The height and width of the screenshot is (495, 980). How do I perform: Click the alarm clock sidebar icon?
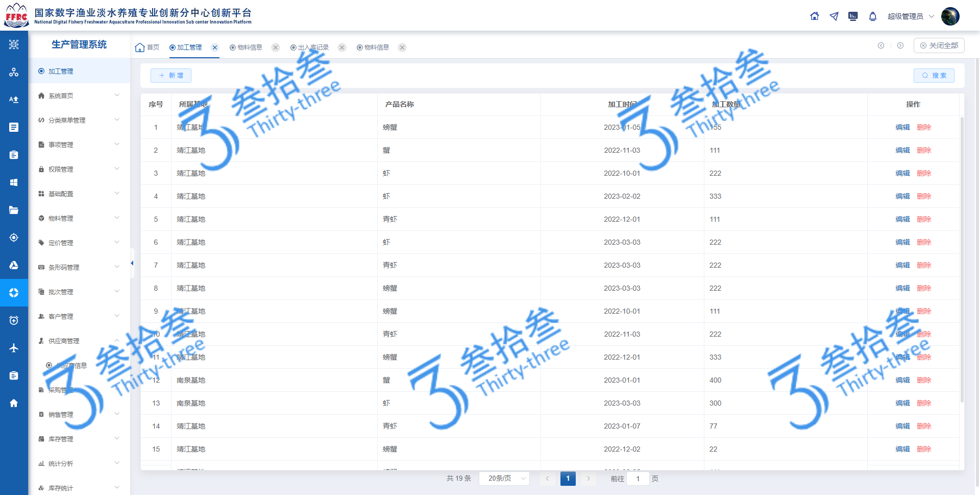pos(14,320)
